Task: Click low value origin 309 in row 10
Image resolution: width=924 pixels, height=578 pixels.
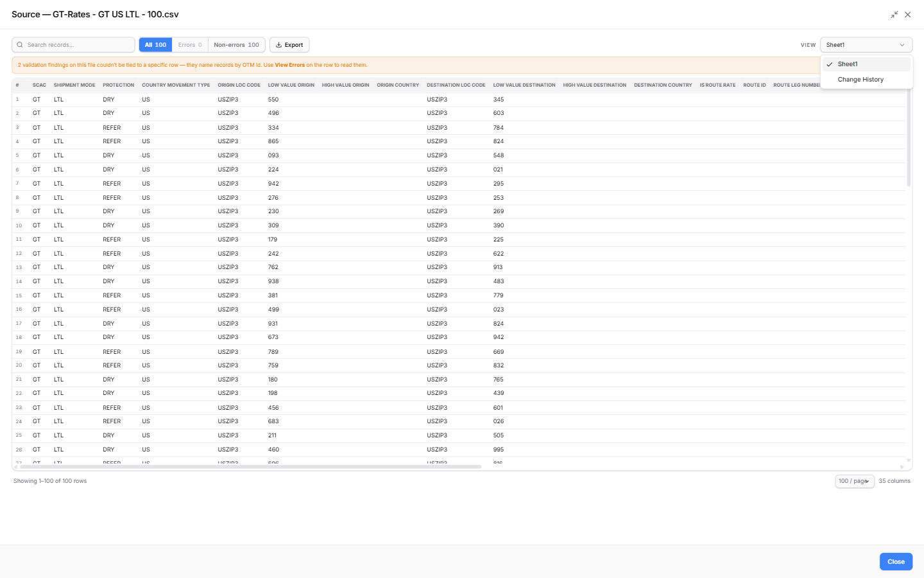Action: 273,225
